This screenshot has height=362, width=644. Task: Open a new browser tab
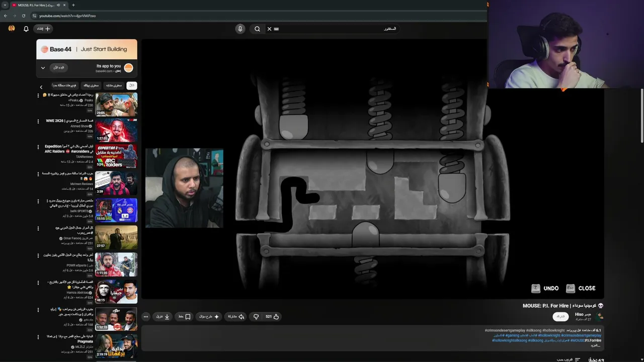[x=73, y=5]
